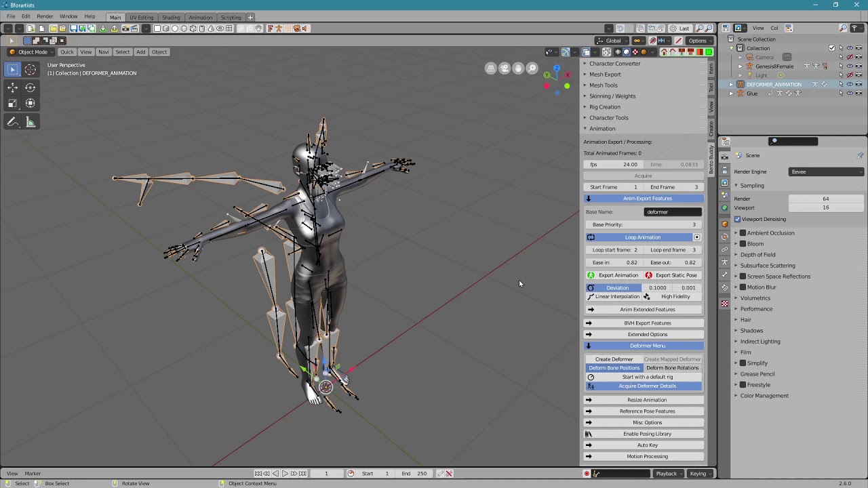Switch to wireframe viewport shading

pyautogui.click(x=618, y=52)
